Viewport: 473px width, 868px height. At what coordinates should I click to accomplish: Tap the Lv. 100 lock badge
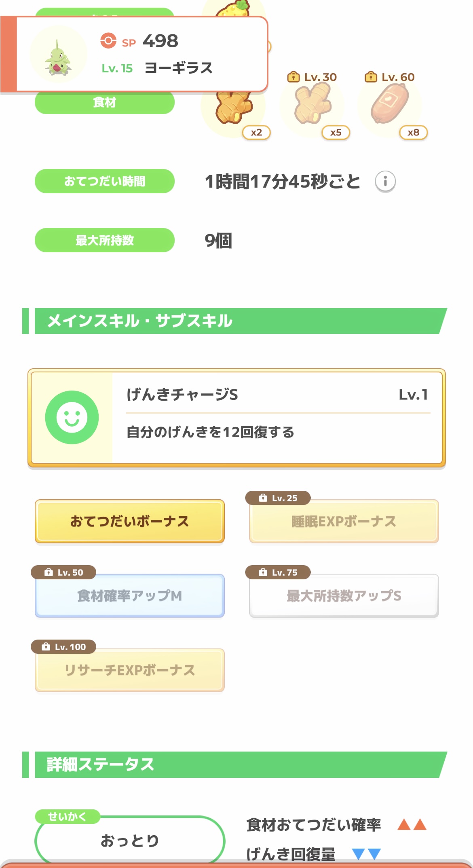coord(63,647)
